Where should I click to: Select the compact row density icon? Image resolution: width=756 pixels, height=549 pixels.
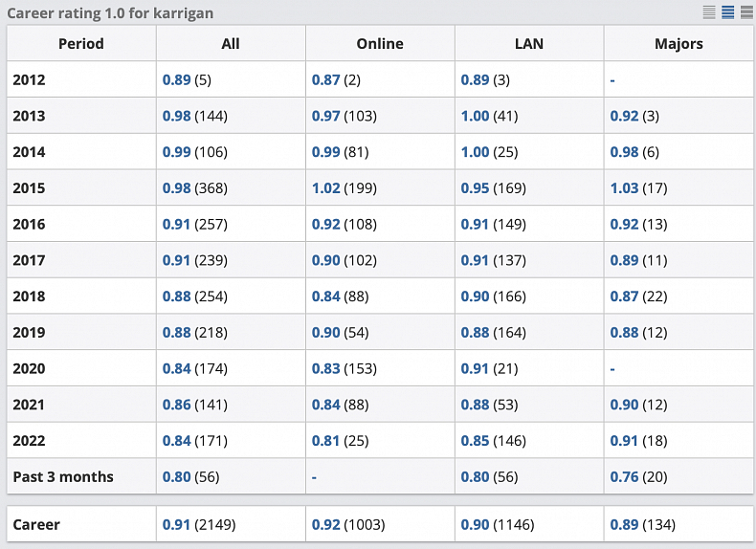click(x=709, y=12)
